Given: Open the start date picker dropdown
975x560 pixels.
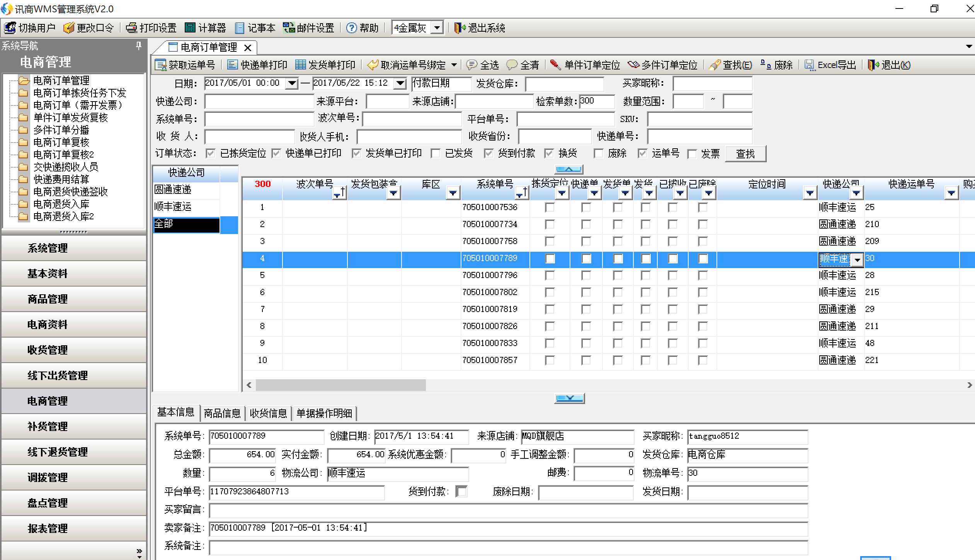Looking at the screenshot, I should click(291, 83).
